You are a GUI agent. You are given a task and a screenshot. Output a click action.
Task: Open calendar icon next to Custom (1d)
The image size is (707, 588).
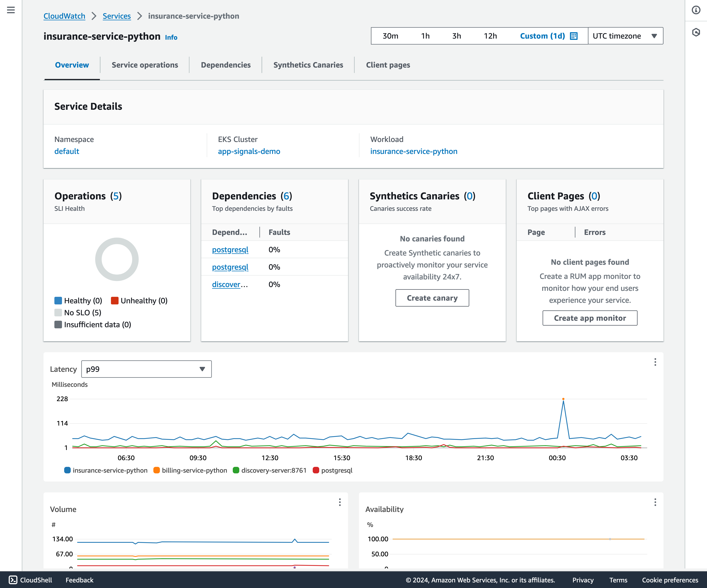click(574, 36)
